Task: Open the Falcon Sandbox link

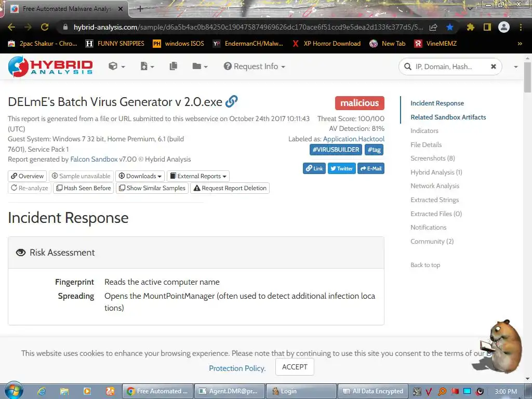Action: pos(94,159)
